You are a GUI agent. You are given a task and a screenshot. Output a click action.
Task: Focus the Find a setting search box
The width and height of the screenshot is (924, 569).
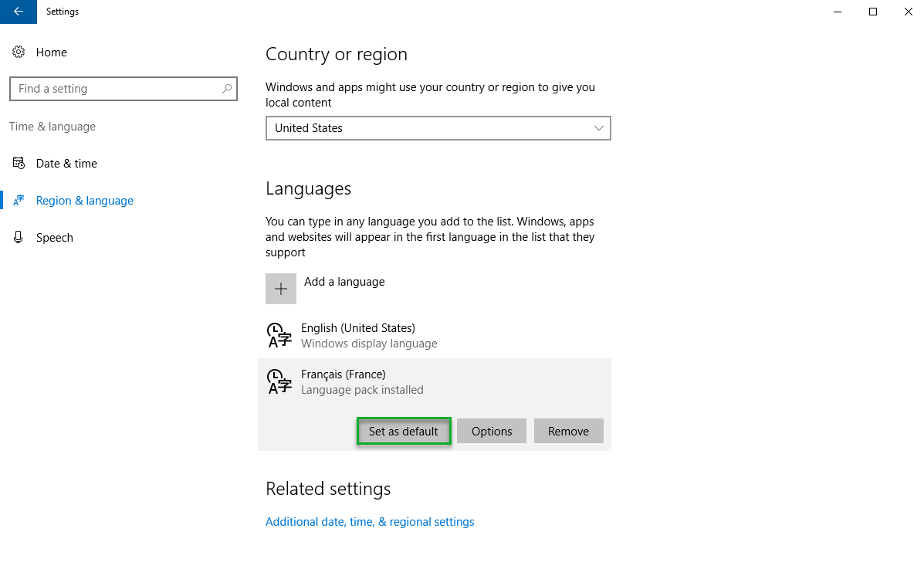(x=124, y=89)
